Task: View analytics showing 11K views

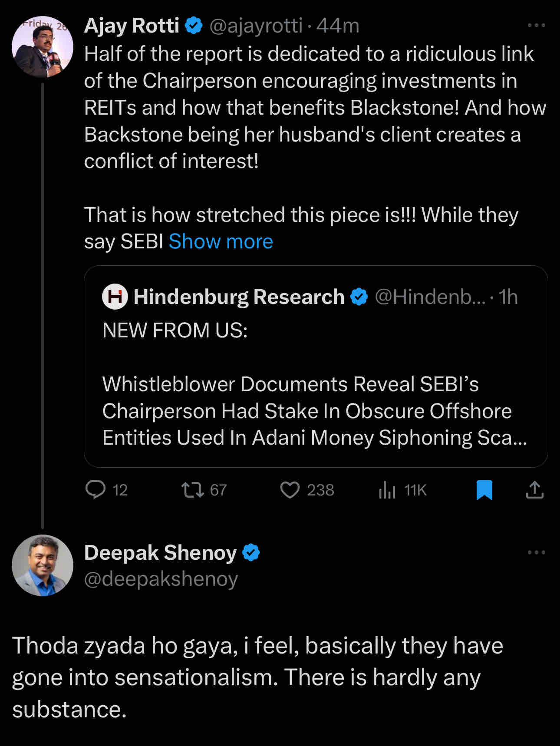Action: [402, 490]
